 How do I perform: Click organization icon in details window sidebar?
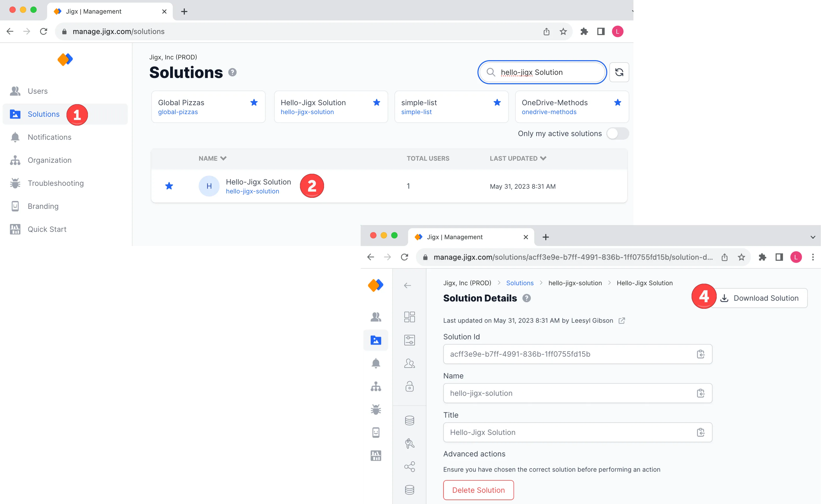[376, 387]
